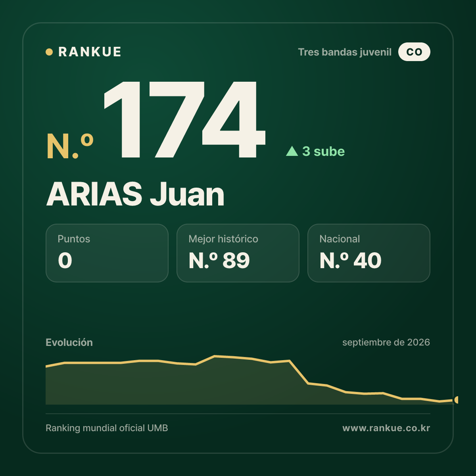Click the yellow dot beside RANKUE
Image resolution: width=476 pixels, height=476 pixels.
(x=49, y=52)
